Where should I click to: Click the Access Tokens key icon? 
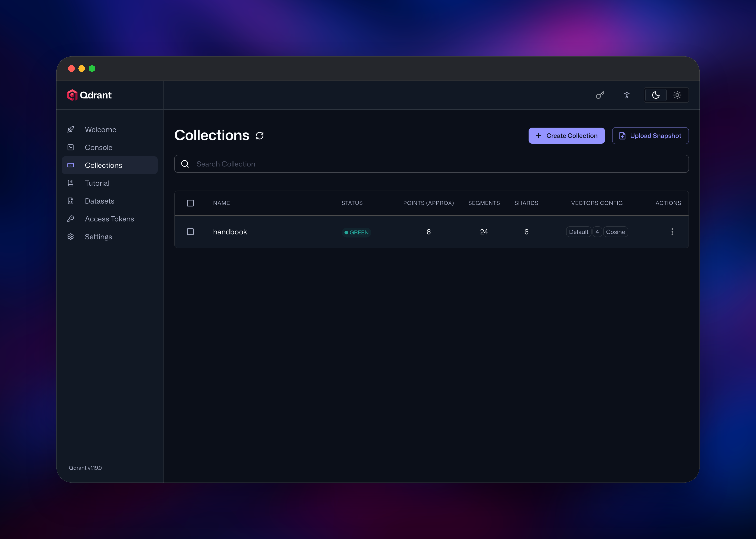tap(71, 219)
